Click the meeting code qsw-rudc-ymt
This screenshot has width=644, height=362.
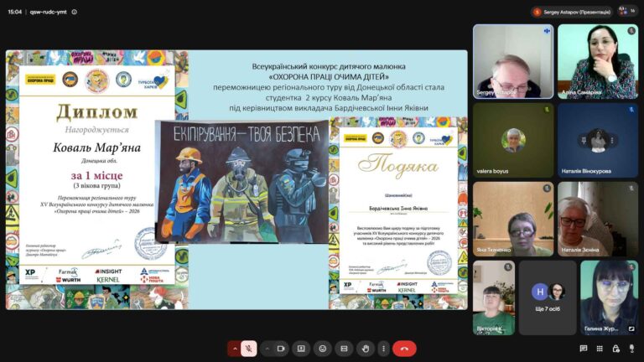[x=48, y=12]
